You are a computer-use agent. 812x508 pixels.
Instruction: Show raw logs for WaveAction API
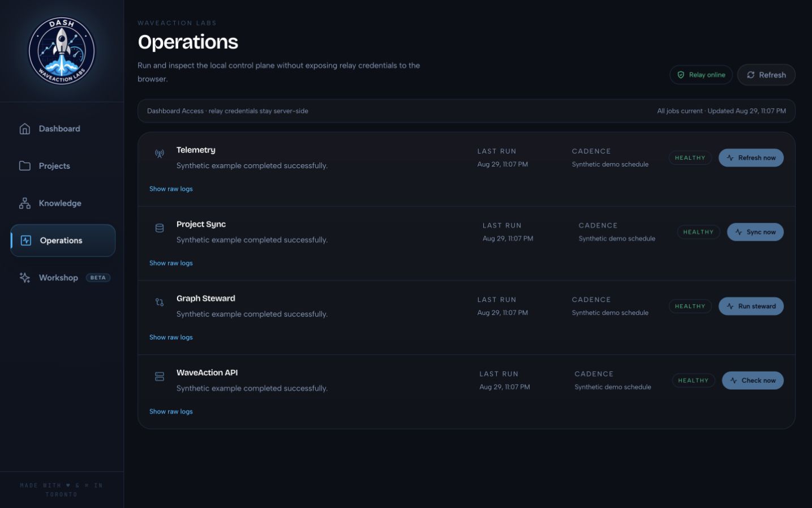pos(171,411)
